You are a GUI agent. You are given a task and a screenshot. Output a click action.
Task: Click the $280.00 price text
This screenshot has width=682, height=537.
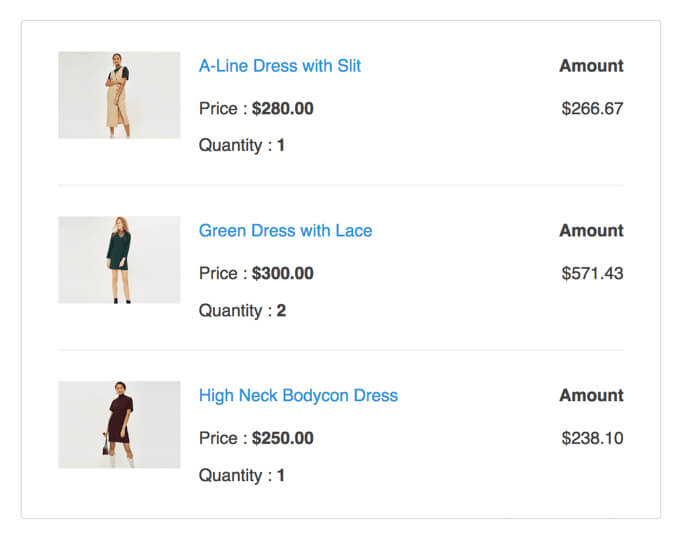(x=282, y=108)
